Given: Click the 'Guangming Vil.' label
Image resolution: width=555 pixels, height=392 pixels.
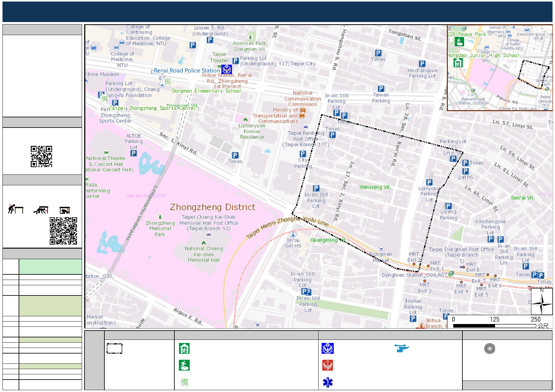Looking at the screenshot, I should click(328, 240).
